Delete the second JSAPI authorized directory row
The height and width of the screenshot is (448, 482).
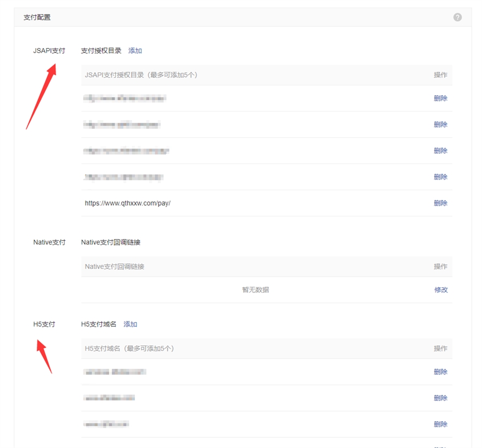tap(440, 125)
